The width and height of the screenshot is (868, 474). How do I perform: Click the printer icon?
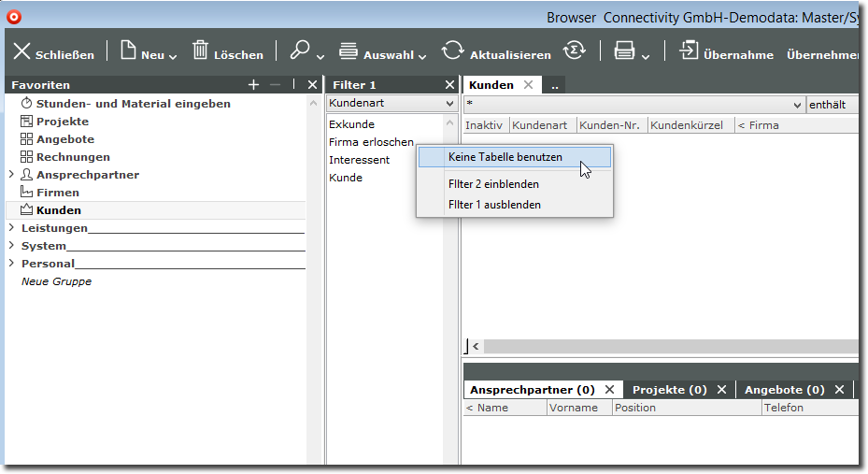click(x=624, y=52)
